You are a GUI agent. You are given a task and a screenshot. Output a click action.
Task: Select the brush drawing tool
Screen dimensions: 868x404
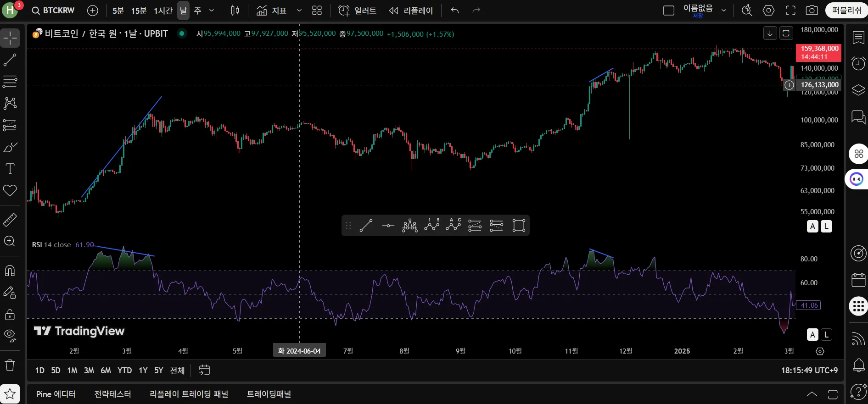pos(10,147)
